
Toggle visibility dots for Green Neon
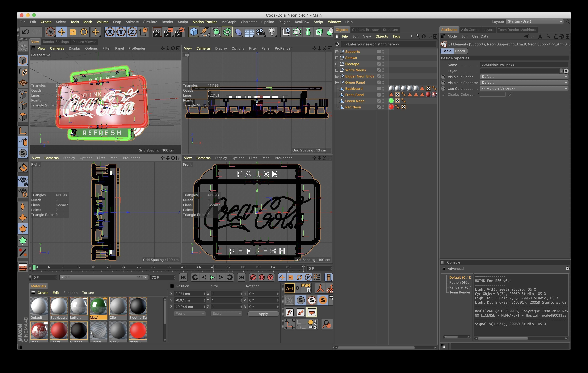(383, 101)
